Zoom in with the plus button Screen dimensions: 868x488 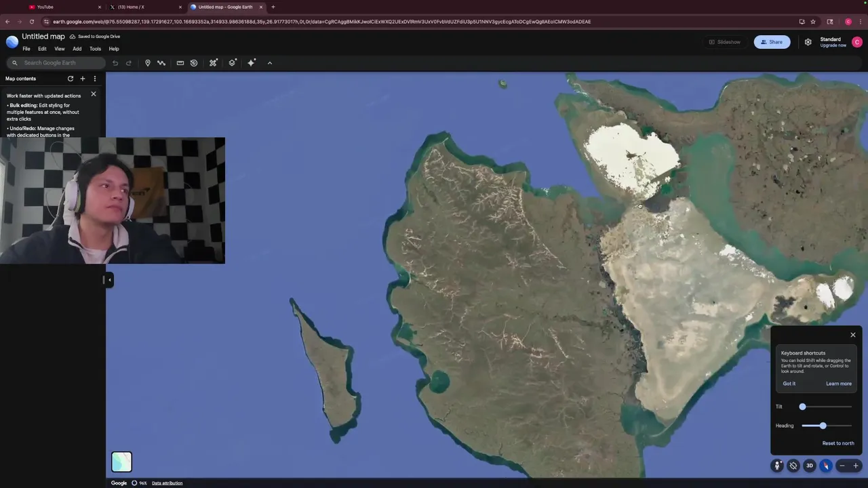coord(856,466)
